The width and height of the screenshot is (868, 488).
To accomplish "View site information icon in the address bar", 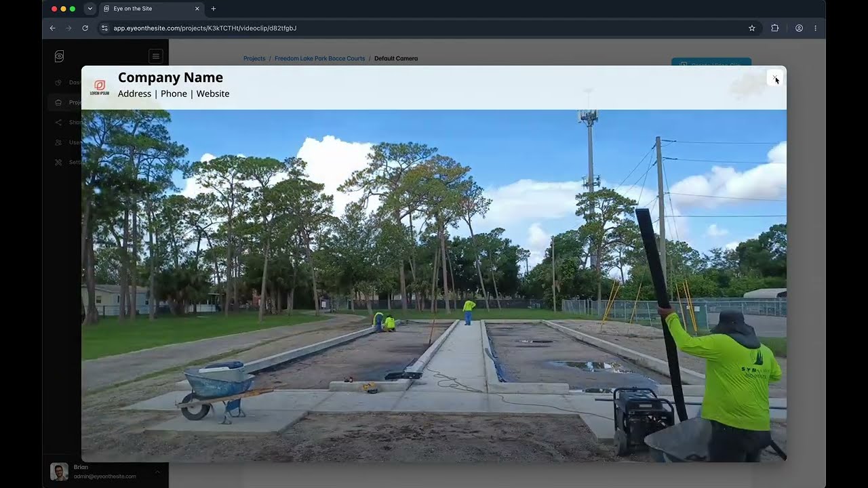I will (x=104, y=28).
